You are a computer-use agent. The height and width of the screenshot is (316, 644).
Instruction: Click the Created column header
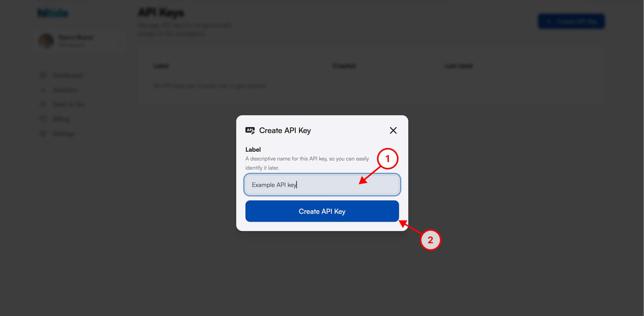click(344, 66)
